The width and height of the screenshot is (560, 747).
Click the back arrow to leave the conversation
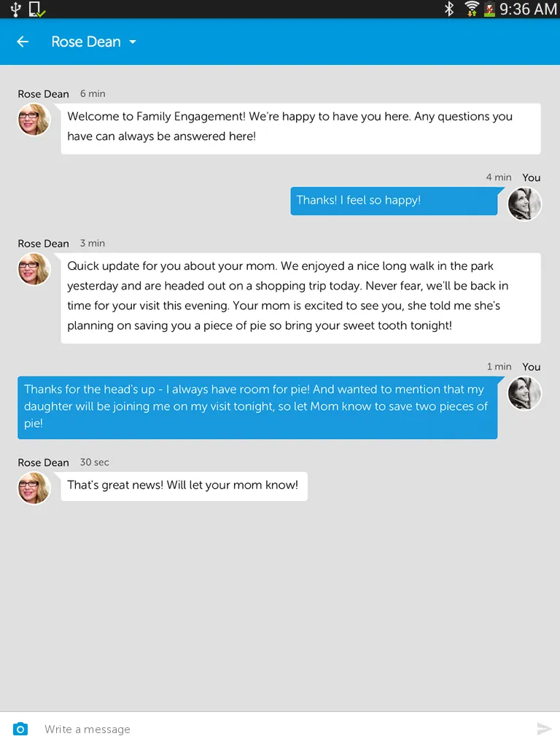23,42
